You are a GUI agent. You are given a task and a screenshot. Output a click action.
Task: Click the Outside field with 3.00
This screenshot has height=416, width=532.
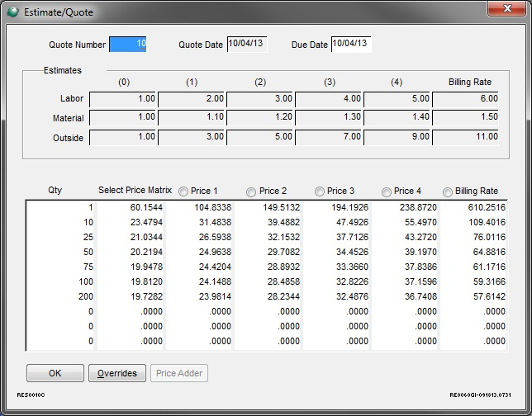coord(191,137)
